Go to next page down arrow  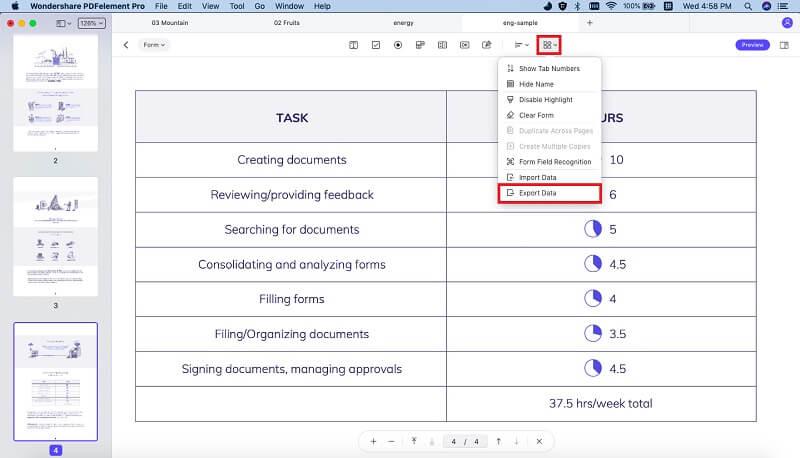coord(516,442)
